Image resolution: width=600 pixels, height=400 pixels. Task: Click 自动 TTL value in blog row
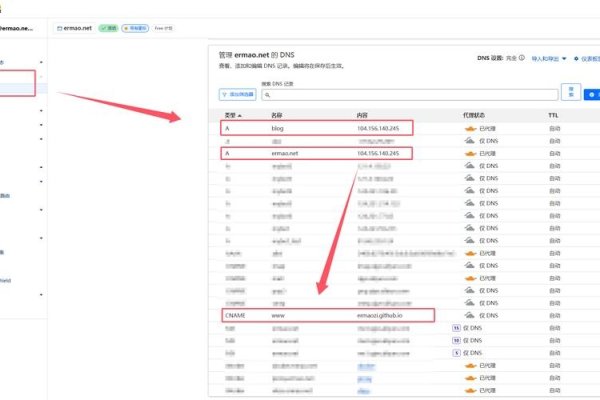pyautogui.click(x=554, y=129)
